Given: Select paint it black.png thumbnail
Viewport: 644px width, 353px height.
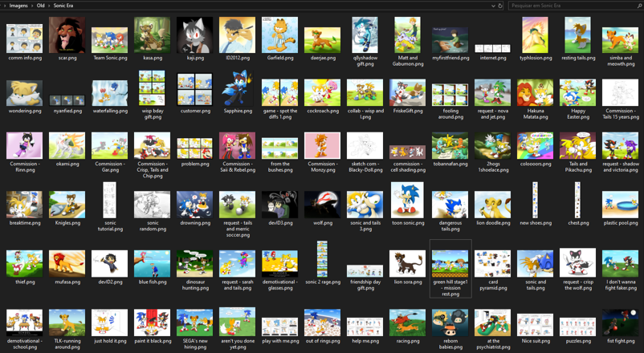Looking at the screenshot, I should point(152,323).
